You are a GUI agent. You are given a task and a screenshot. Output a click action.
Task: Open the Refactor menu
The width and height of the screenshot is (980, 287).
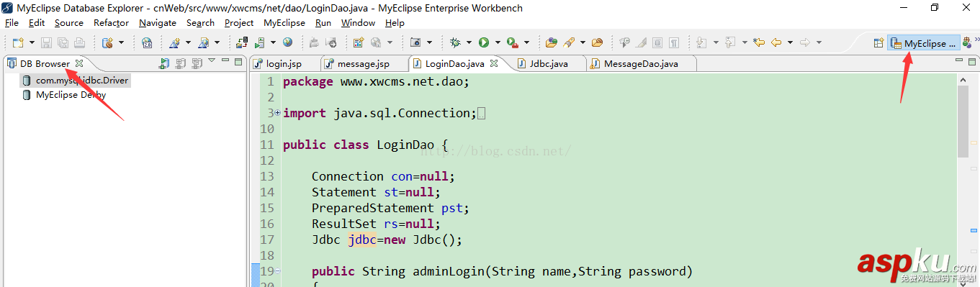(111, 22)
